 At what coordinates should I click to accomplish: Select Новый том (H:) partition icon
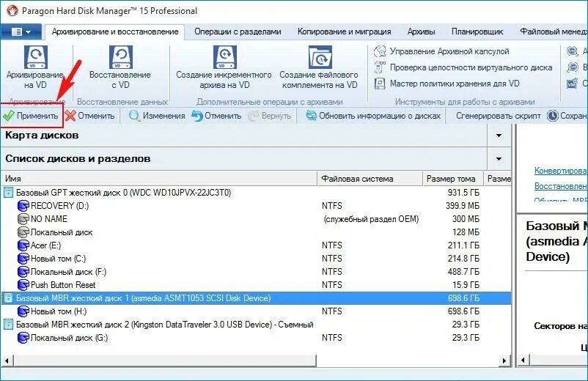tap(23, 311)
